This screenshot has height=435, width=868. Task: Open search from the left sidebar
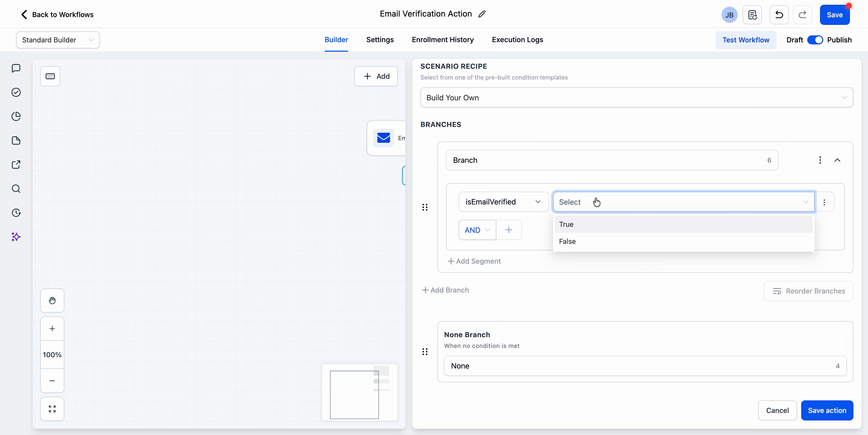16,189
